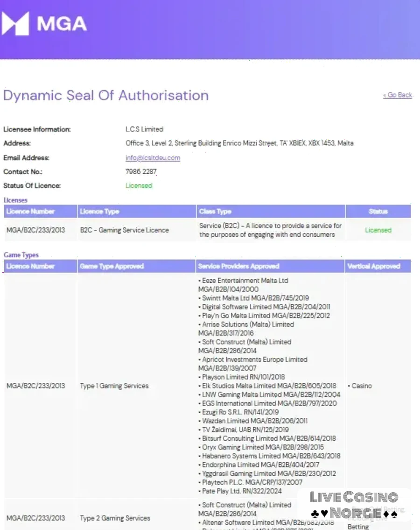The width and height of the screenshot is (420, 530).
Task: Click contact number 7986 2287
Action: pyautogui.click(x=141, y=171)
